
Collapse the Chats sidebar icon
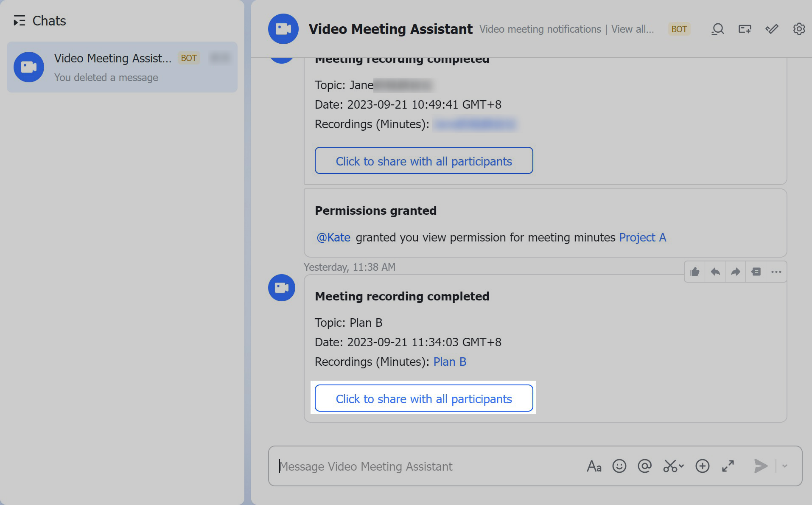(19, 21)
